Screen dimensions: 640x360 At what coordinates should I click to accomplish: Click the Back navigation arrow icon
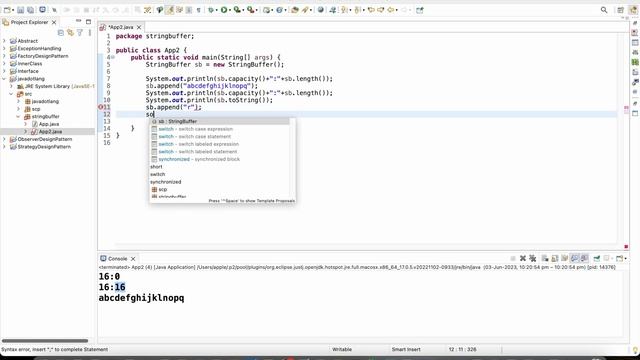coord(391,10)
